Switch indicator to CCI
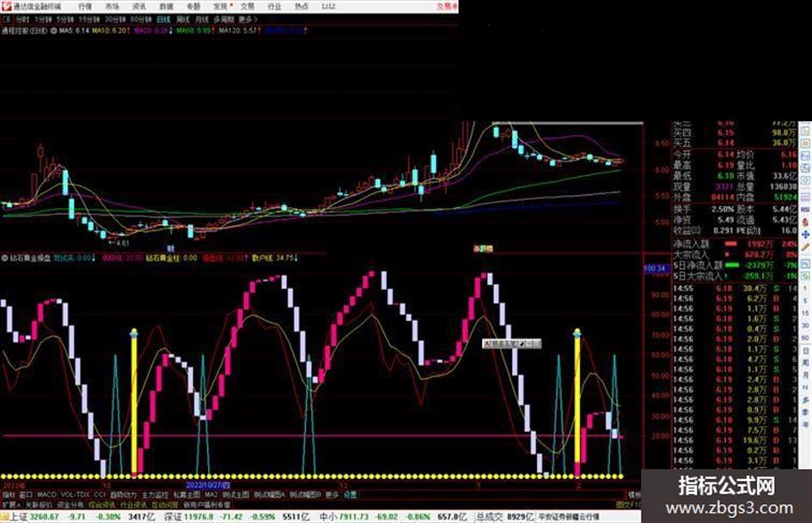Screen dimensions: 812x523 [x=100, y=495]
